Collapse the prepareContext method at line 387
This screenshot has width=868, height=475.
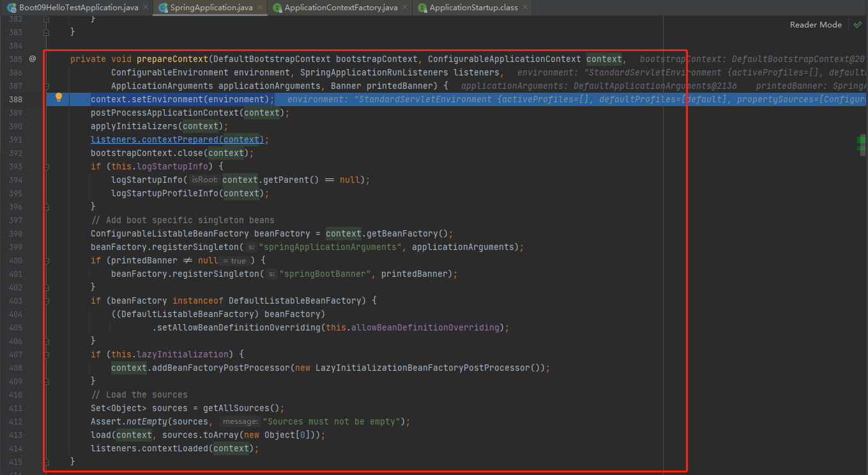47,86
